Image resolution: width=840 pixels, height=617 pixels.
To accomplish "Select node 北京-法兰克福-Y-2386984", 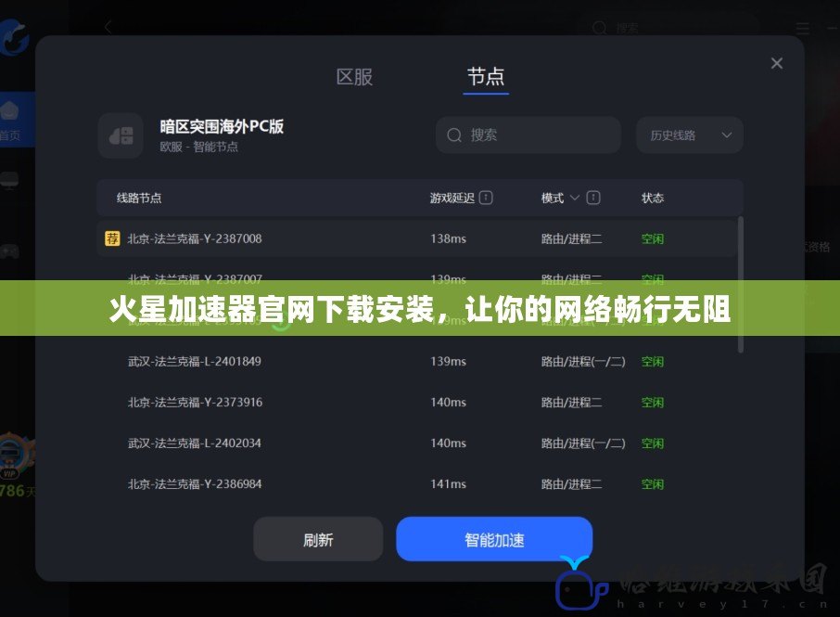I will (417, 484).
